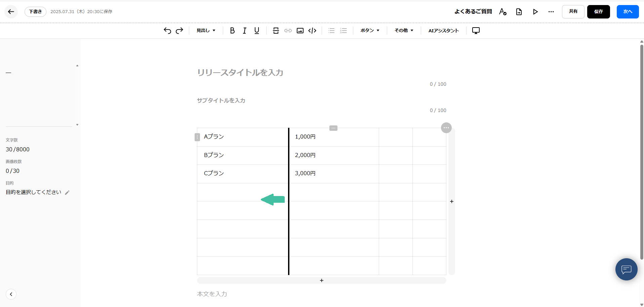The width and height of the screenshot is (644, 307).
Task: Toggle bold formatting
Action: coord(232,30)
